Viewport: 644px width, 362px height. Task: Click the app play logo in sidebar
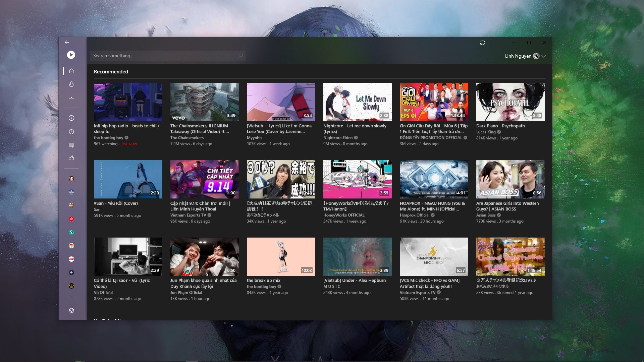click(71, 55)
